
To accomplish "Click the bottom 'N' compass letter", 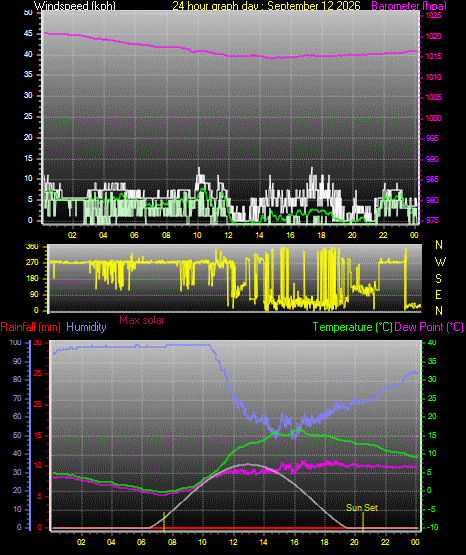I will [439, 311].
